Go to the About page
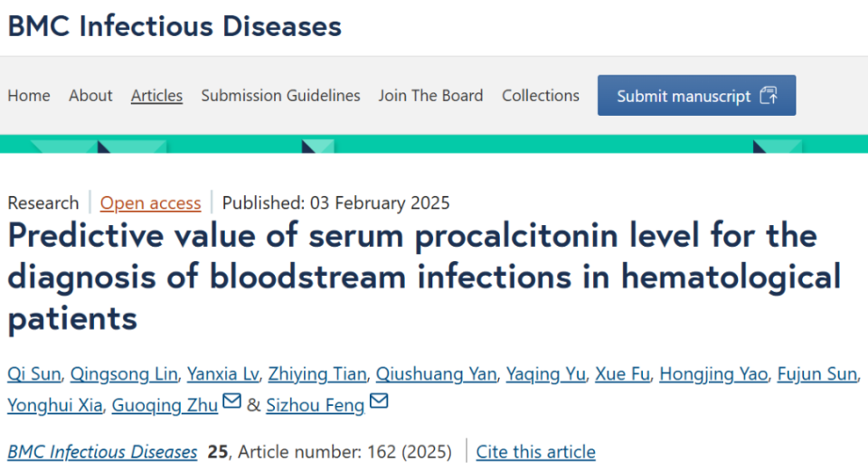The width and height of the screenshot is (868, 471). [90, 96]
